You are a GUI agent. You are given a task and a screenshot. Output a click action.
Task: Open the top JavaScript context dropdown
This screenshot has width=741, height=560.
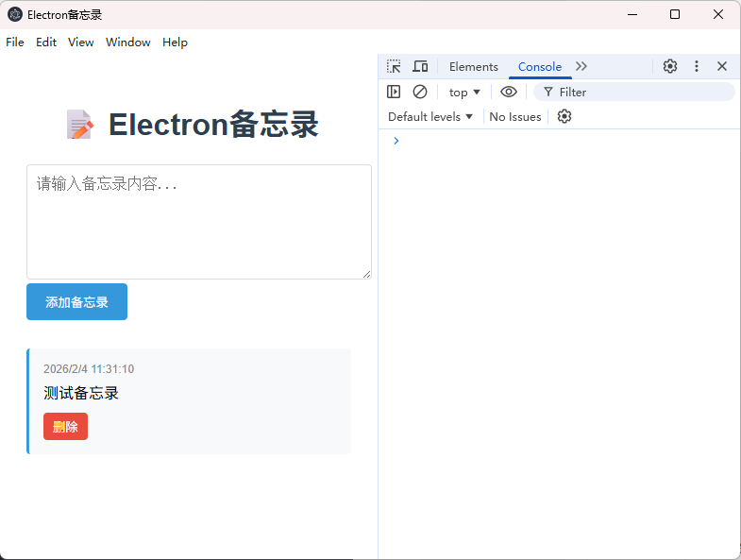click(464, 93)
